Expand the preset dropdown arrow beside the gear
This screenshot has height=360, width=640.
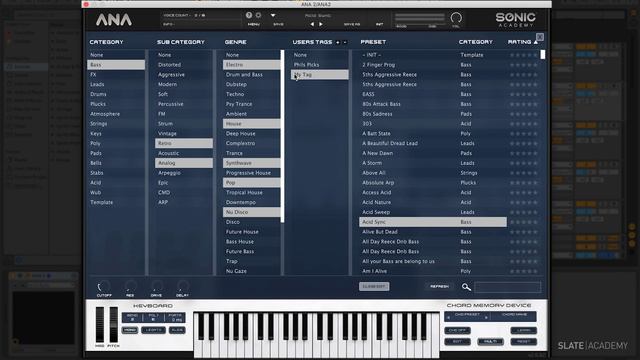point(273,16)
